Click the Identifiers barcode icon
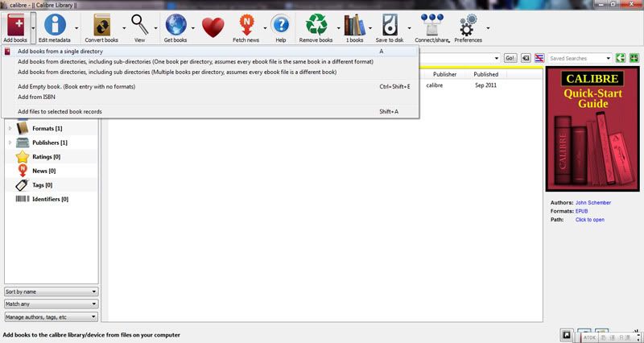This screenshot has width=644, height=343. (23, 199)
